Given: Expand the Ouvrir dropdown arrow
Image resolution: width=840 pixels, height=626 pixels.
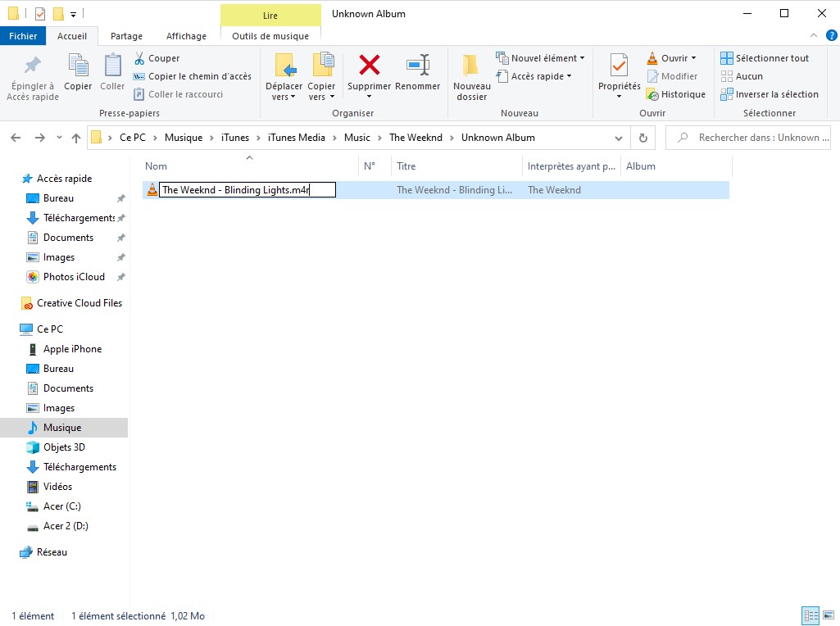Looking at the screenshot, I should point(694,58).
